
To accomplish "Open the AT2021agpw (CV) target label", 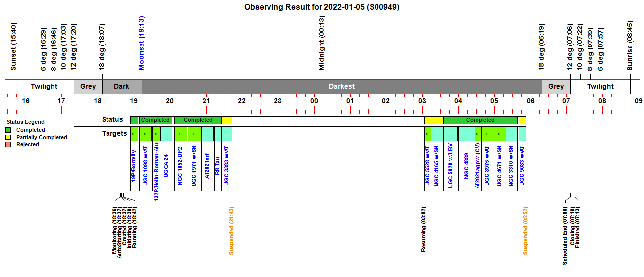I will [478, 166].
